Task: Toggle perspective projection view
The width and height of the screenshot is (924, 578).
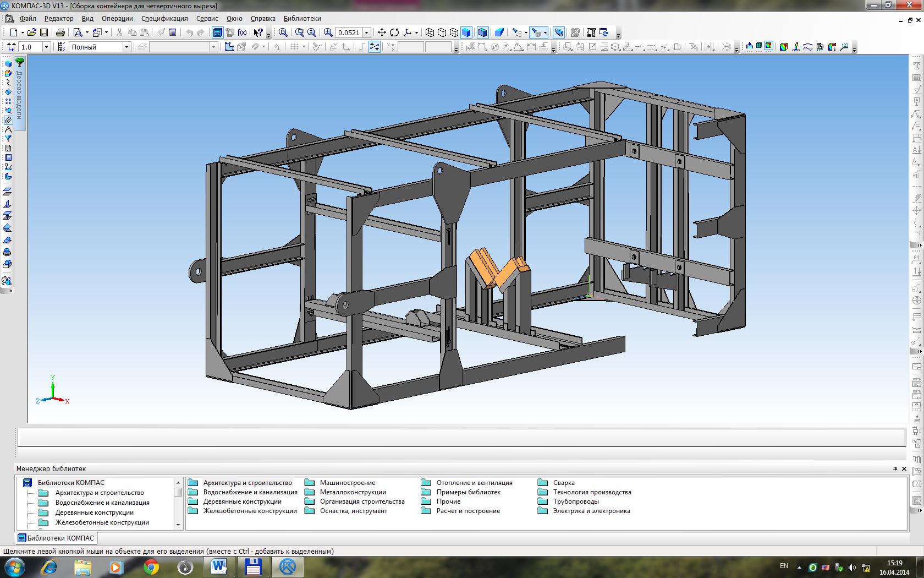Action: point(499,32)
